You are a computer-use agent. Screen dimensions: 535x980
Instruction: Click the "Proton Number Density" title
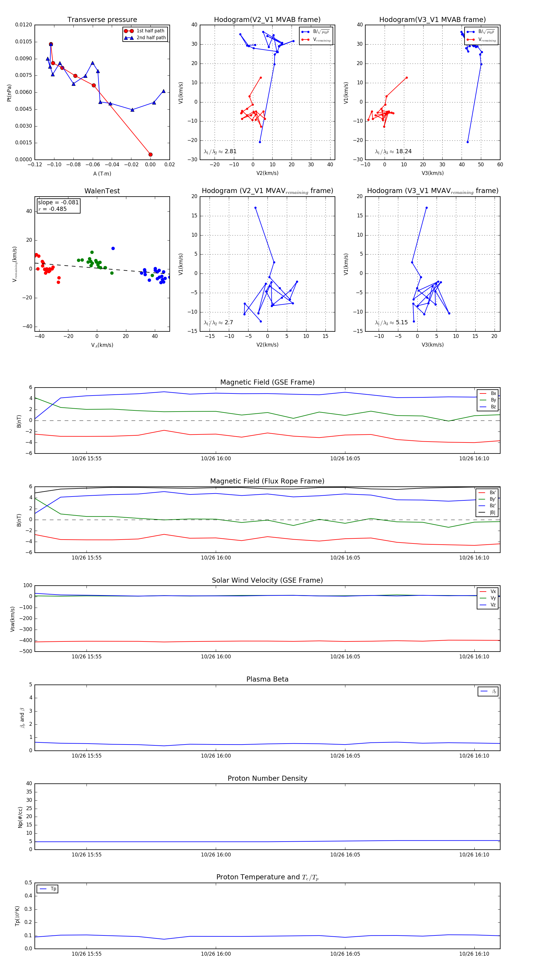[267, 778]
